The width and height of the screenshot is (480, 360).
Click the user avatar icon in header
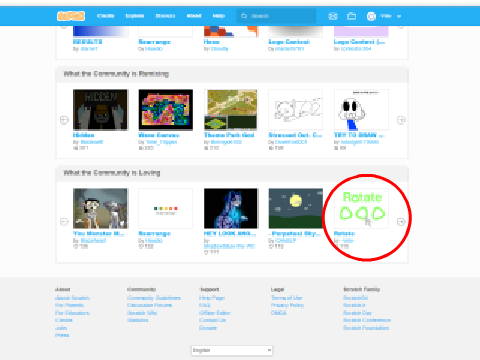pyautogui.click(x=371, y=16)
